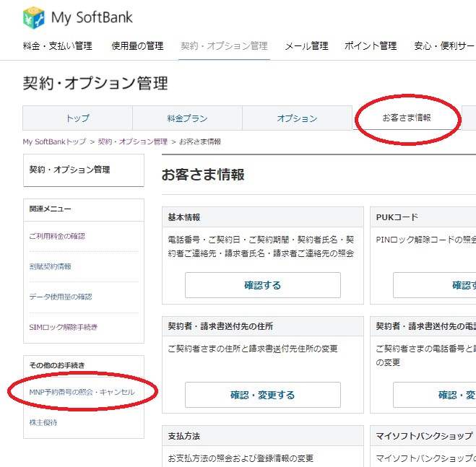This screenshot has width=476, height=467.
Task: Click the マイソフトバンクショップ card heading
Action: point(425,436)
